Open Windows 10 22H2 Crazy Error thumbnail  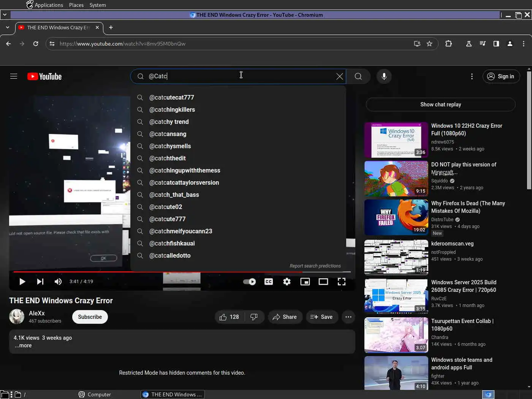point(396,140)
